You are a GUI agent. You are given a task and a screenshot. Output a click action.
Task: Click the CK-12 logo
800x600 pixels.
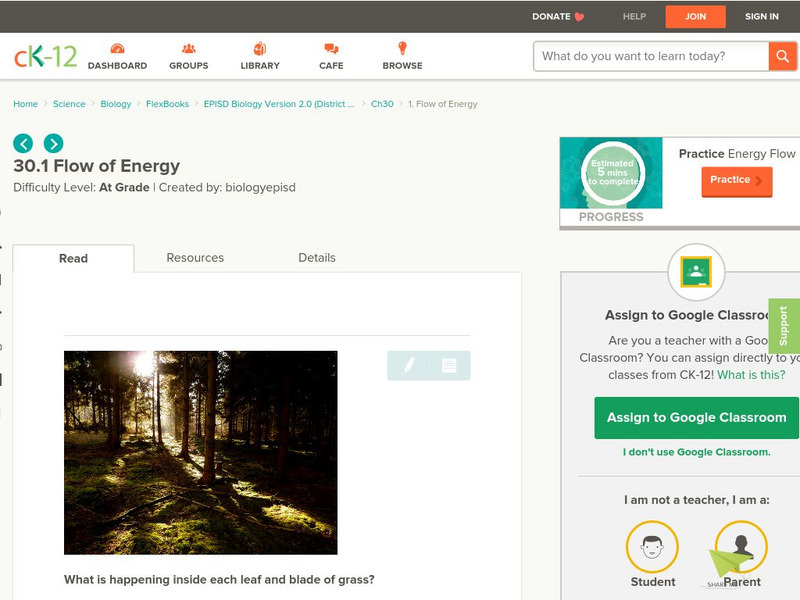[x=45, y=57]
